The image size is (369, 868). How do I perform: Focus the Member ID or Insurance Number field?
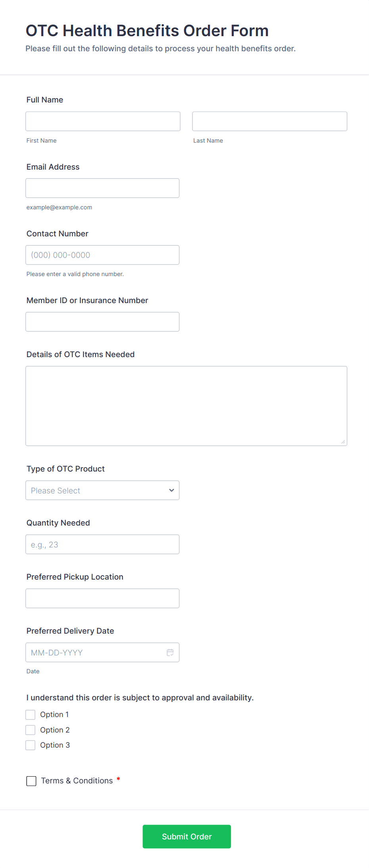pyautogui.click(x=102, y=322)
